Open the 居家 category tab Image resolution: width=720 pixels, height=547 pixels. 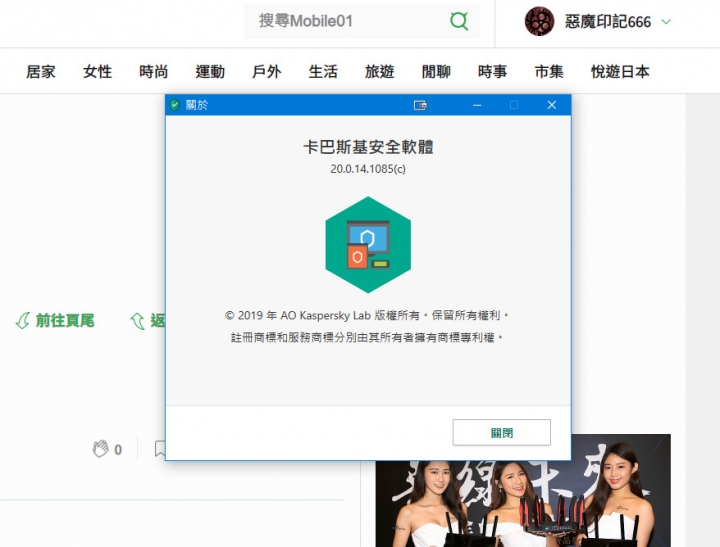click(x=41, y=72)
